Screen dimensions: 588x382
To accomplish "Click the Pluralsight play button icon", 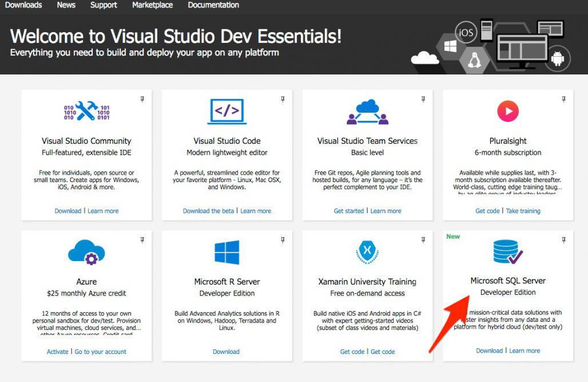I will tap(508, 111).
